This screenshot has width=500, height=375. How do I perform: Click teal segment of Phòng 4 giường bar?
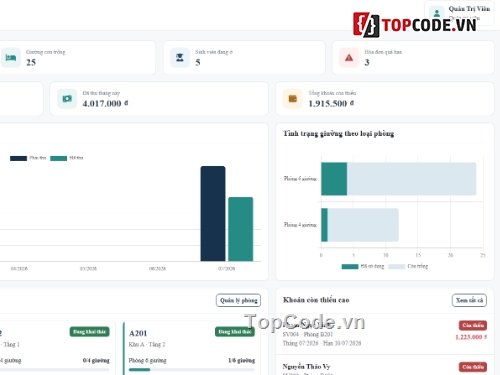pyautogui.click(x=324, y=225)
